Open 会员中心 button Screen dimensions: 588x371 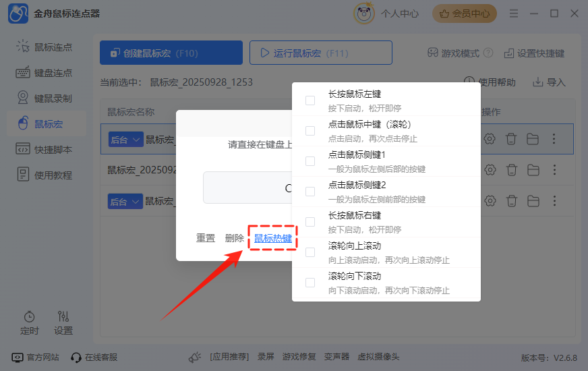coord(464,13)
